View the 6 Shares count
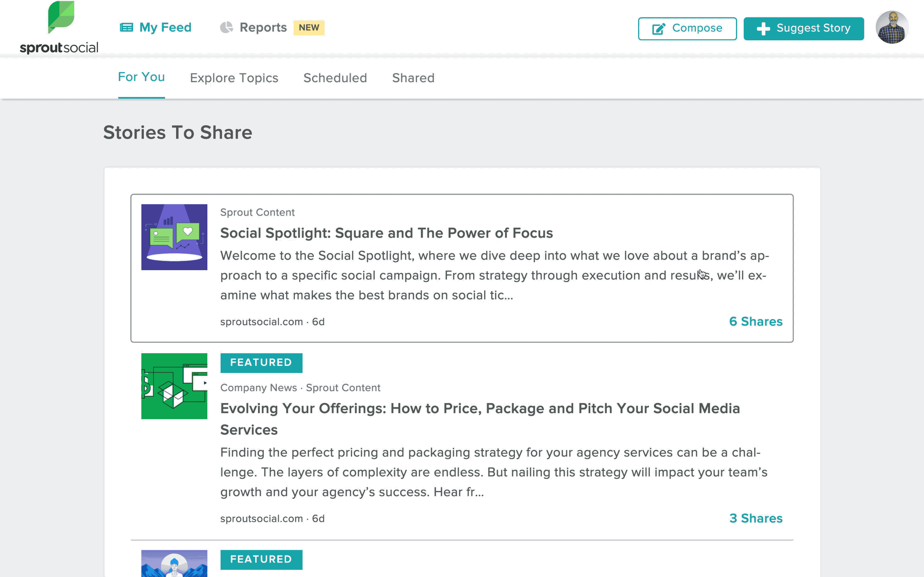The width and height of the screenshot is (924, 577). pos(756,321)
